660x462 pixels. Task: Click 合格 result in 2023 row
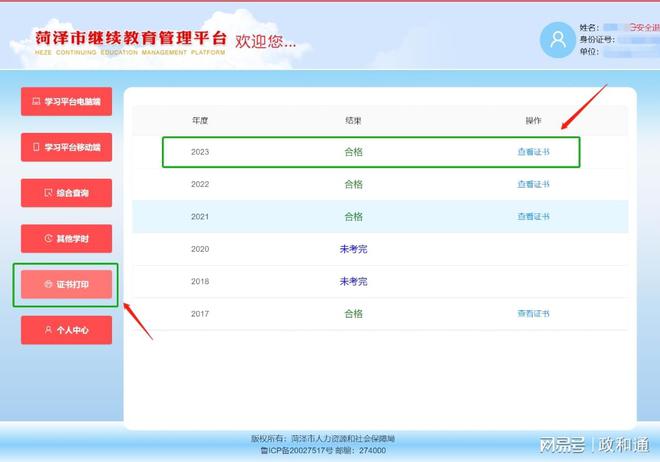(x=354, y=152)
